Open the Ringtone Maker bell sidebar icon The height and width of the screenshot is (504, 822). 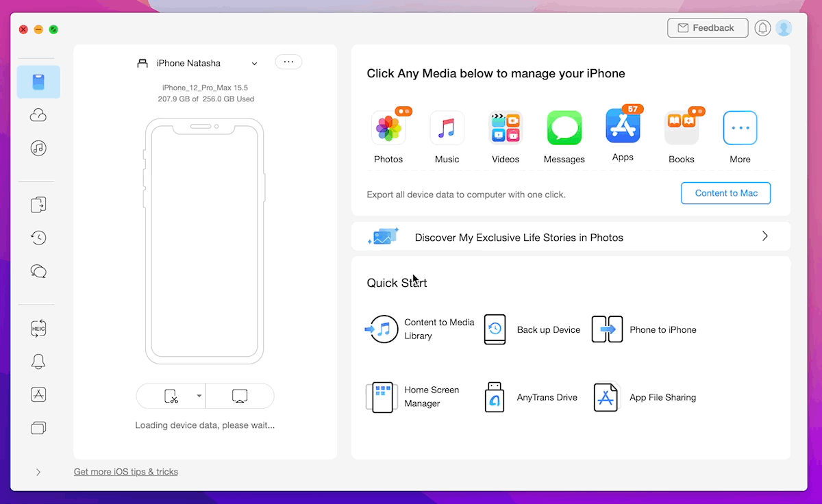pos(38,362)
